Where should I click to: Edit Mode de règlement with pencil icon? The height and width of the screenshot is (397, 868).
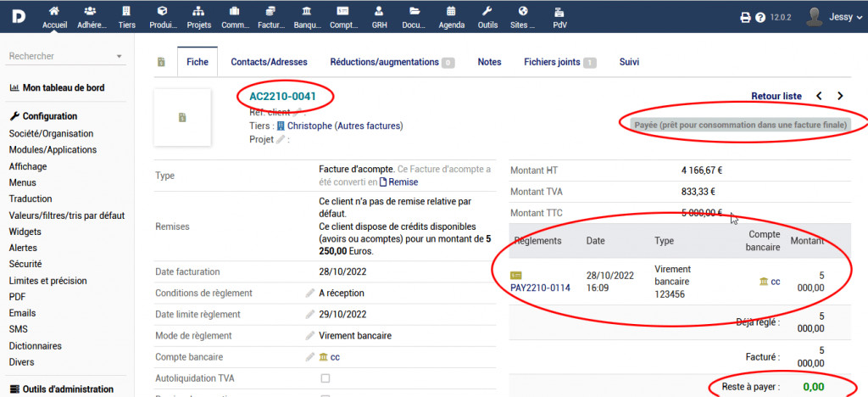(310, 335)
